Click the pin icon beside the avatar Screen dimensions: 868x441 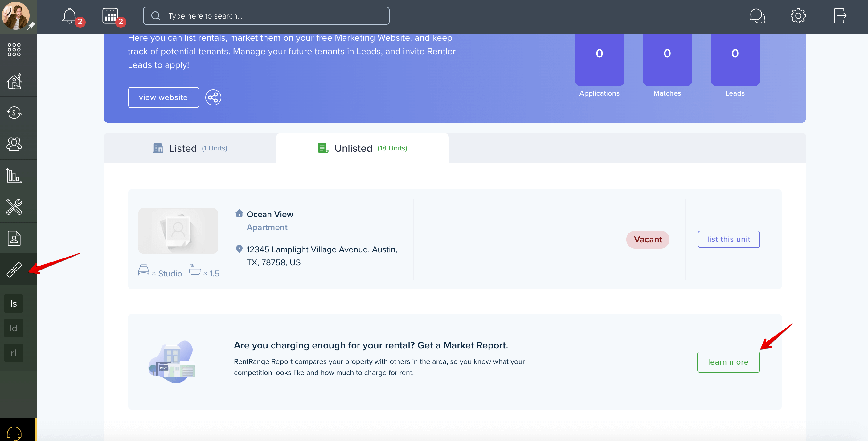(x=31, y=26)
